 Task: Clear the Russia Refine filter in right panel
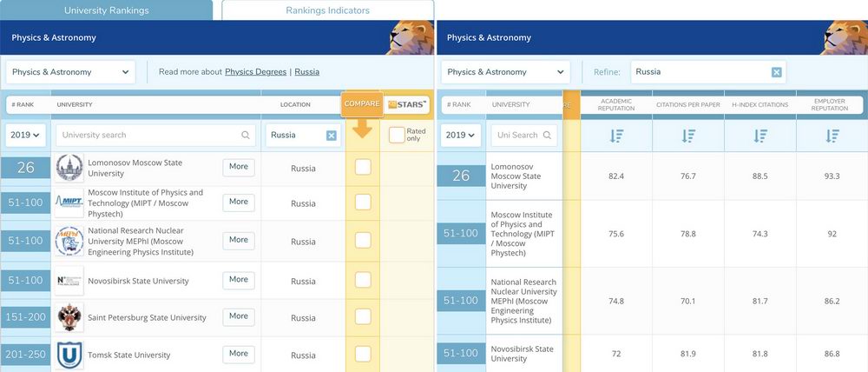pos(777,72)
